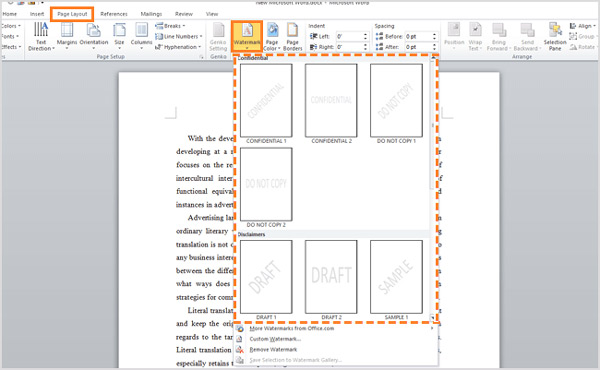Open Orientation options

click(x=94, y=36)
